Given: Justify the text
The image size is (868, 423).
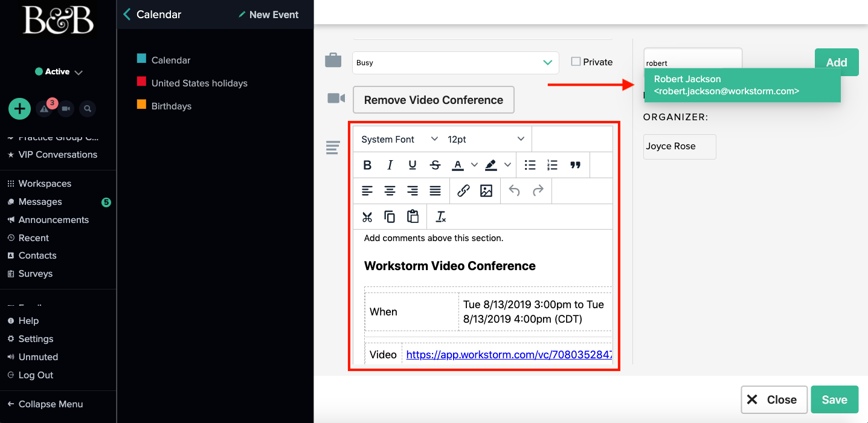Looking at the screenshot, I should click(x=435, y=191).
